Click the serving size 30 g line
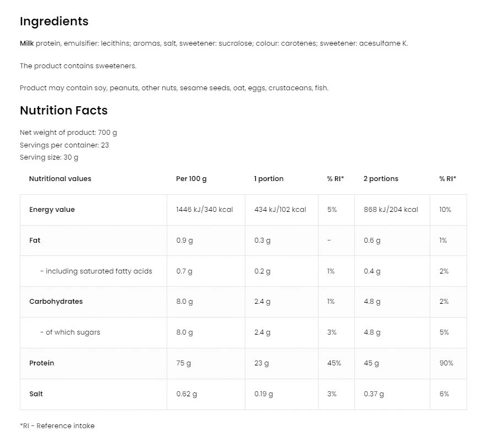488x448 pixels. click(x=49, y=157)
